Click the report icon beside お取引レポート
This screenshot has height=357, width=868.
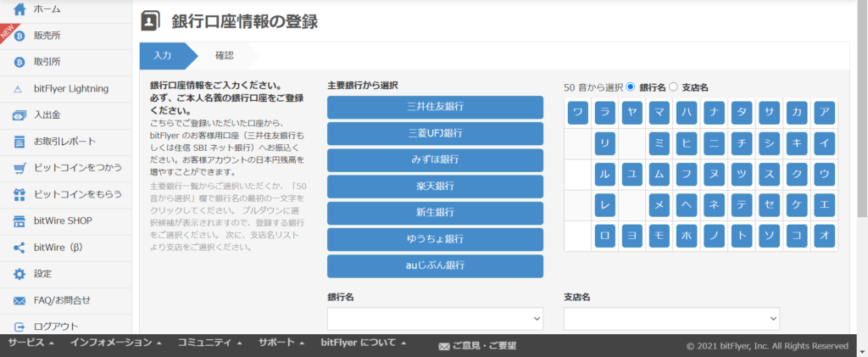click(x=19, y=142)
